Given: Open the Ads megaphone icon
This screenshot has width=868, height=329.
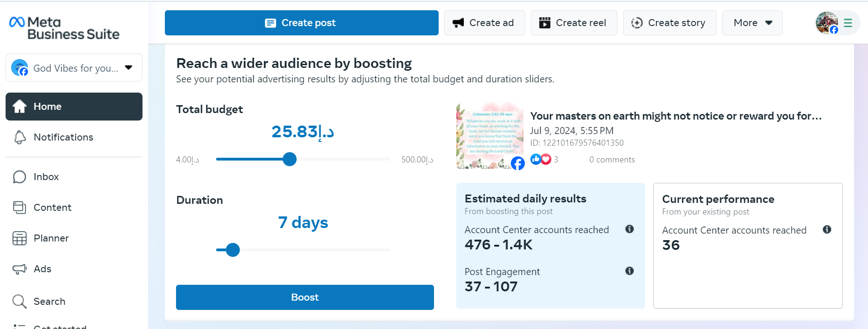Looking at the screenshot, I should click(x=20, y=269).
